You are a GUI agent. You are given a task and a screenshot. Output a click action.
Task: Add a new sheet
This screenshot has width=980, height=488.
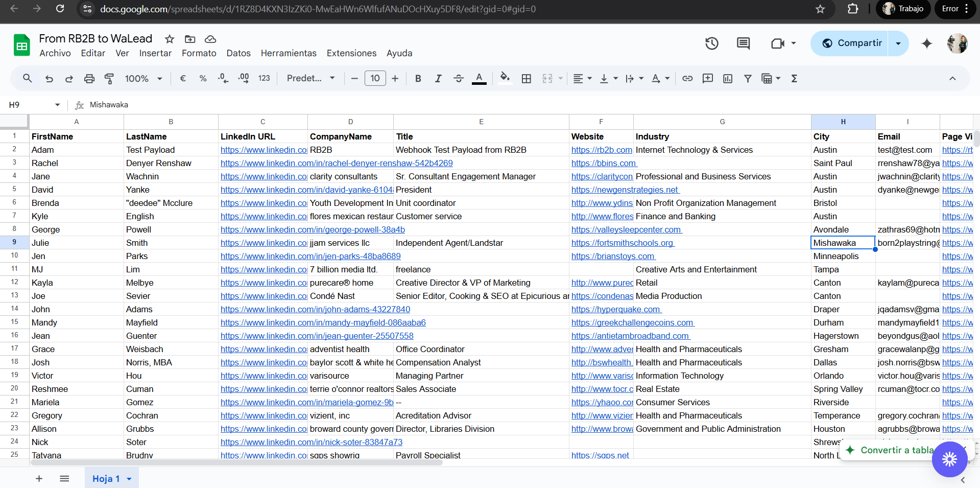click(39, 479)
